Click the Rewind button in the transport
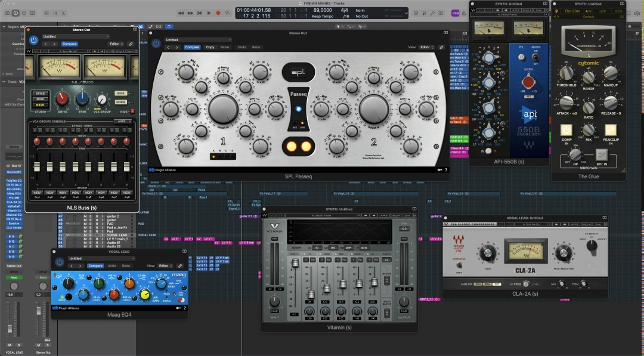Screen dimensions: 644x356 (181, 13)
